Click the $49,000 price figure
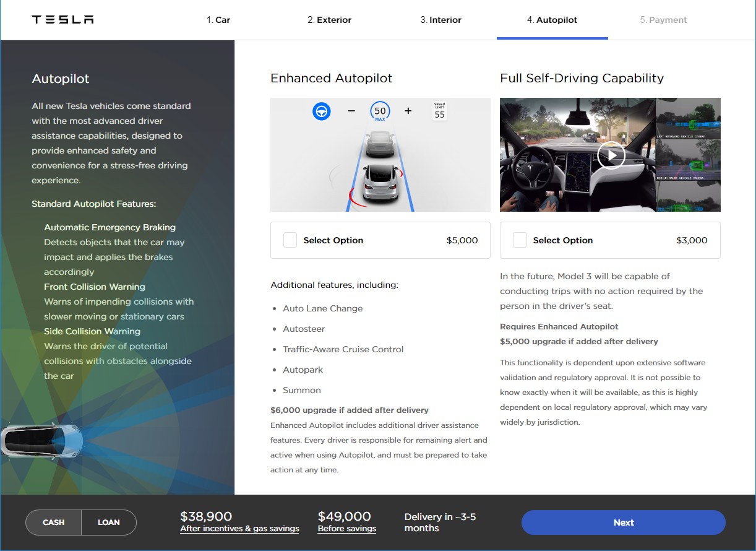 pyautogui.click(x=345, y=516)
